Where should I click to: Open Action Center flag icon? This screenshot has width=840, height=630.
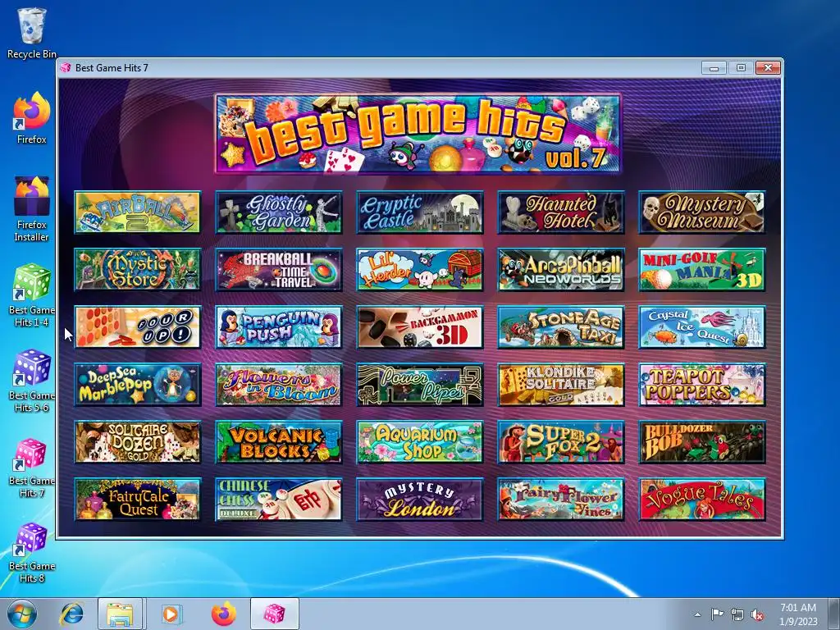(x=717, y=614)
